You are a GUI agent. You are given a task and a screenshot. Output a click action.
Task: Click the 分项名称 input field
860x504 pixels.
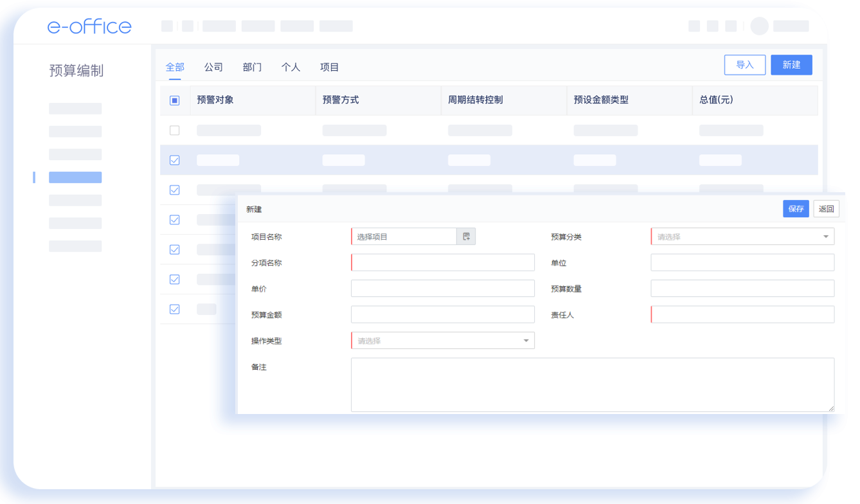pyautogui.click(x=443, y=262)
